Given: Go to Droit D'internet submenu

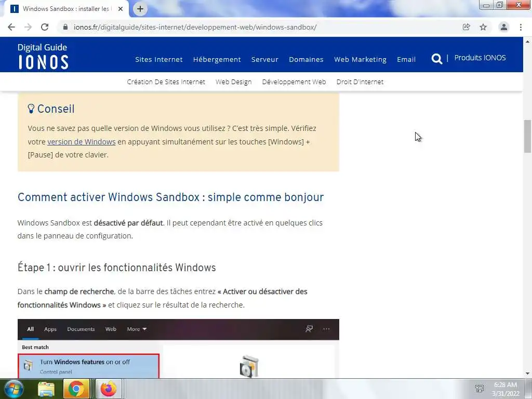Looking at the screenshot, I should (360, 82).
